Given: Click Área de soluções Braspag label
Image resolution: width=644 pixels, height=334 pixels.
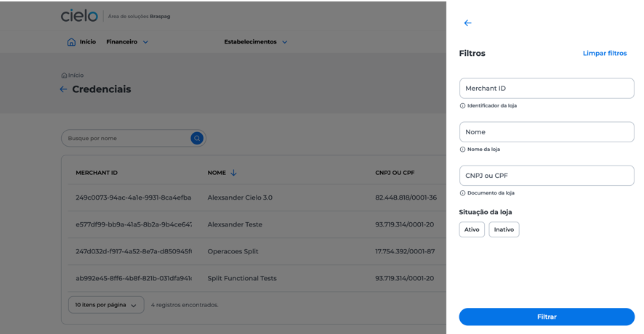Looking at the screenshot, I should pos(139,17).
